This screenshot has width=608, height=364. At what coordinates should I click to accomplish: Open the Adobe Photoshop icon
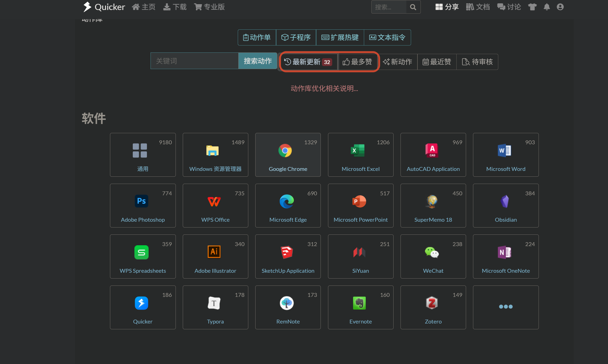click(141, 201)
